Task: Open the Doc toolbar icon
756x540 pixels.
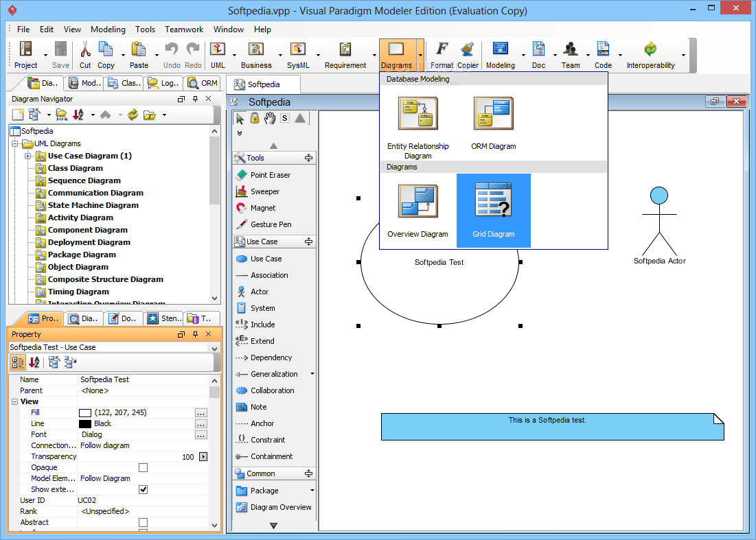Action: click(x=538, y=49)
